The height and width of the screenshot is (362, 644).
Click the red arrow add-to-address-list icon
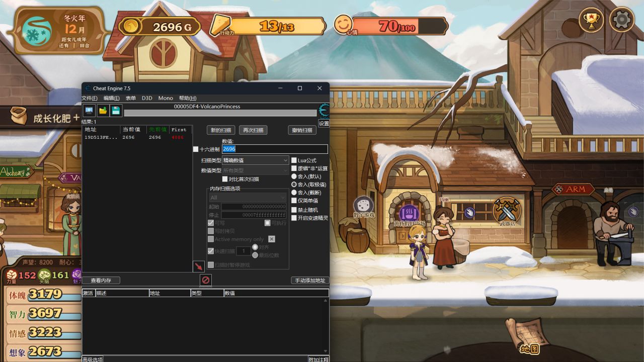(x=199, y=266)
